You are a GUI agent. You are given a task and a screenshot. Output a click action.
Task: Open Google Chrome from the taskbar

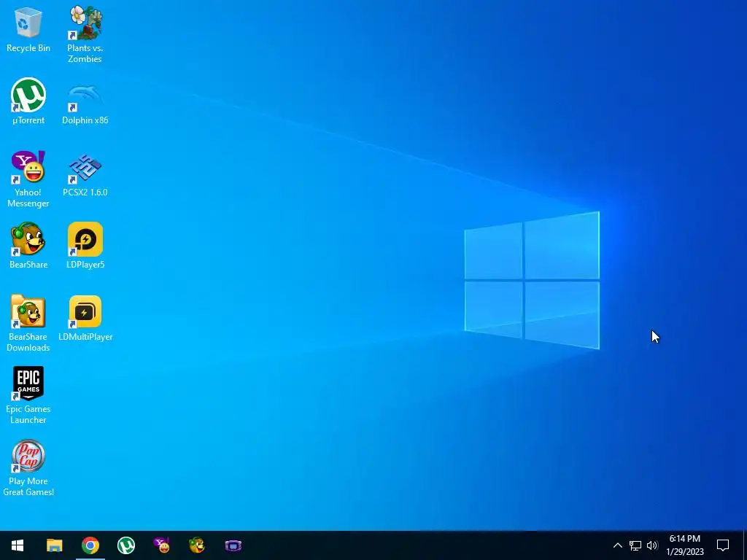[x=90, y=545]
